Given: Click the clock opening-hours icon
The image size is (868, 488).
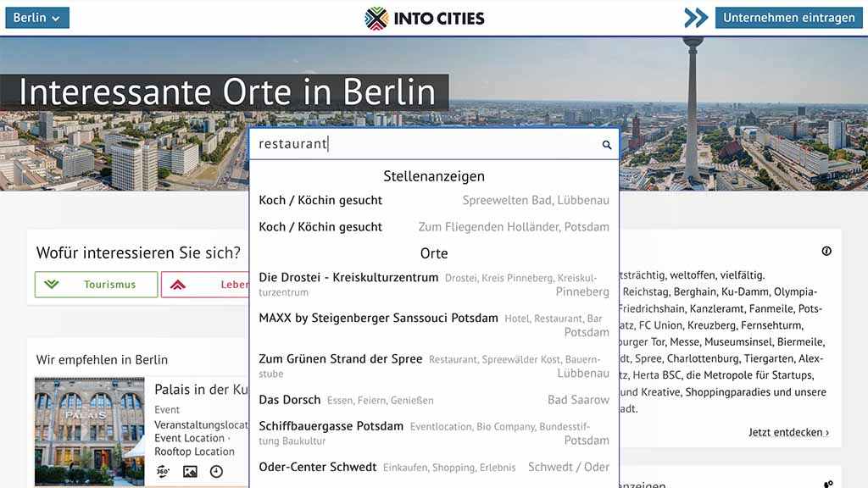Looking at the screenshot, I should click(x=216, y=472).
